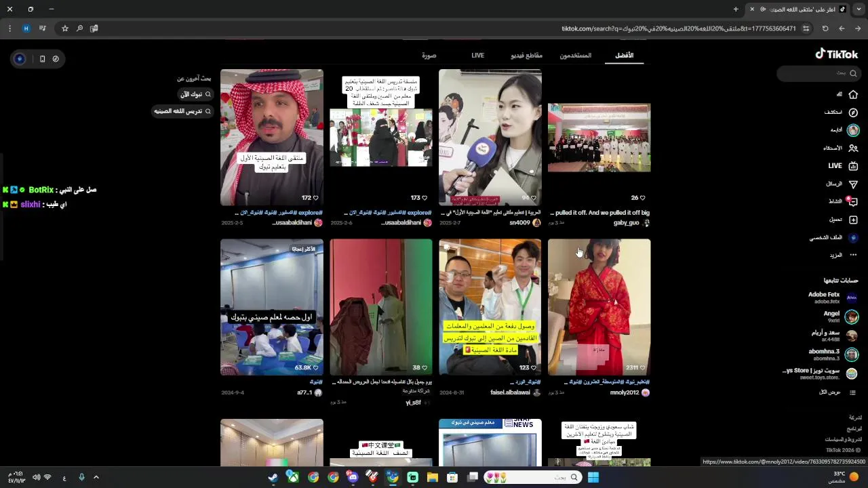Switch to the LIVE results tab
Viewport: 868px width, 488px height.
(477, 56)
